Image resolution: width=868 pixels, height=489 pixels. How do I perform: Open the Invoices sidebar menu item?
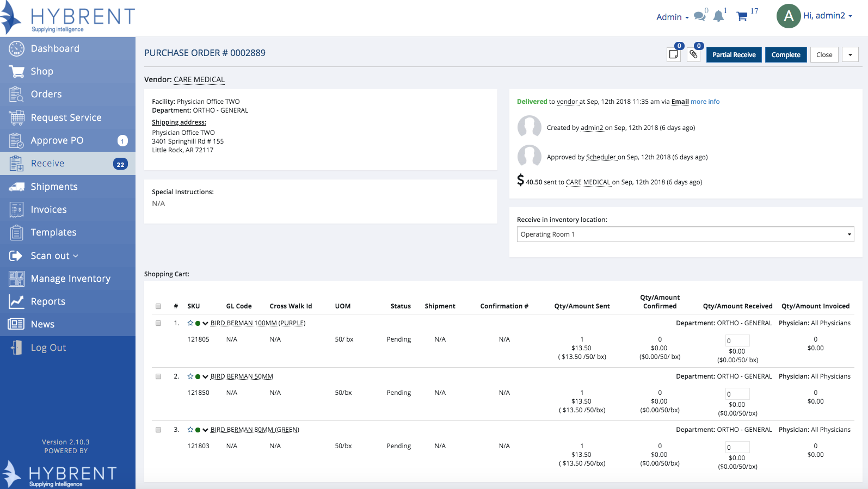[48, 209]
